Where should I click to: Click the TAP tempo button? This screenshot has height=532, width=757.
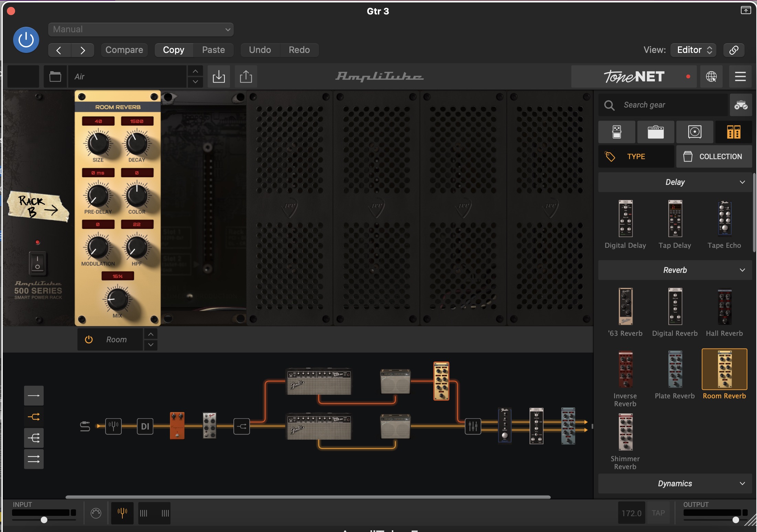(658, 513)
